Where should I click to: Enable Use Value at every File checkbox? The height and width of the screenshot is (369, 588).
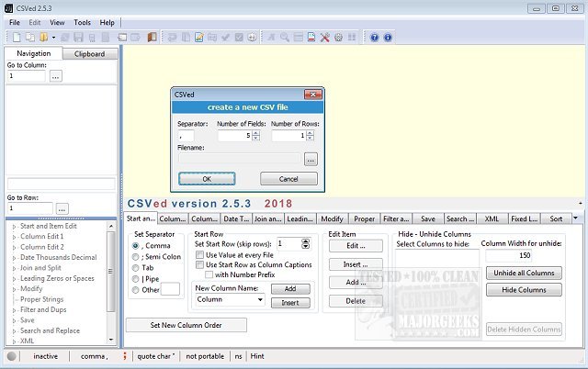pyautogui.click(x=199, y=255)
